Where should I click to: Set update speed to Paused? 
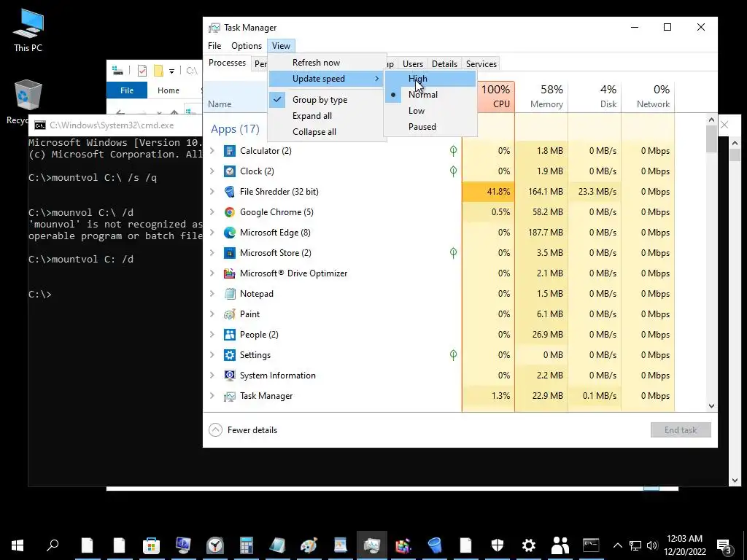[x=430, y=127]
